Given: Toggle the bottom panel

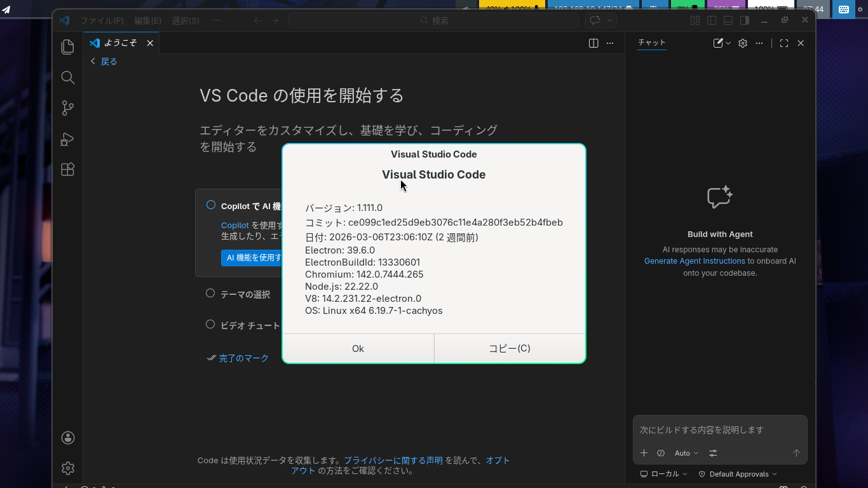Looking at the screenshot, I should point(728,20).
